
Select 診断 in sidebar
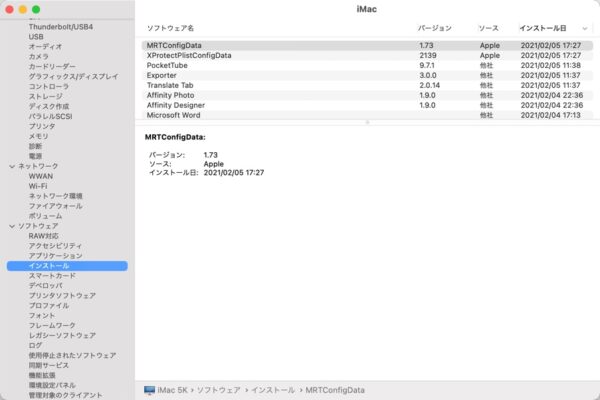(35, 146)
